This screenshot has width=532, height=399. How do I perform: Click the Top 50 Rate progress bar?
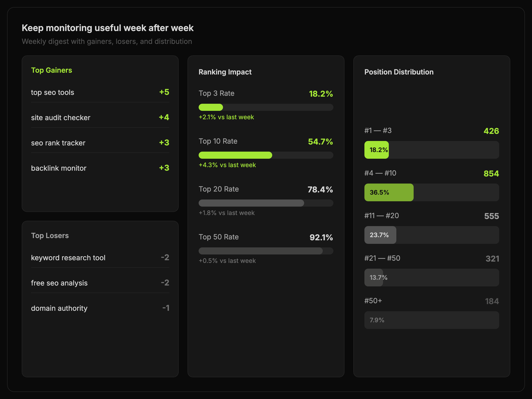pyautogui.click(x=266, y=251)
